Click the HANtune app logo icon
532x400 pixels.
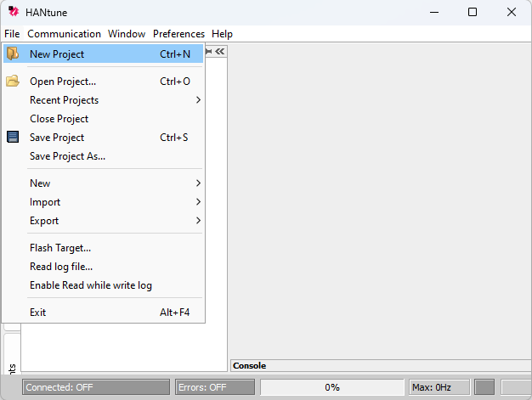click(x=13, y=12)
